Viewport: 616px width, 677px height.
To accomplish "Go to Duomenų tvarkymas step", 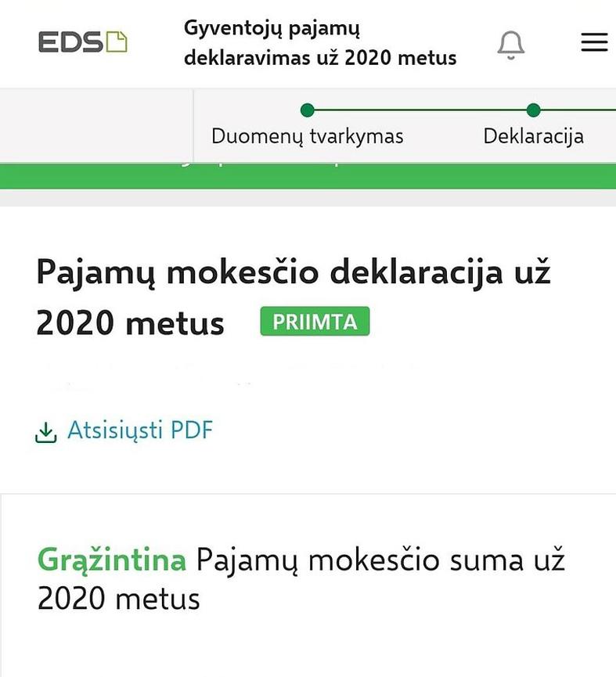I will pyautogui.click(x=307, y=136).
